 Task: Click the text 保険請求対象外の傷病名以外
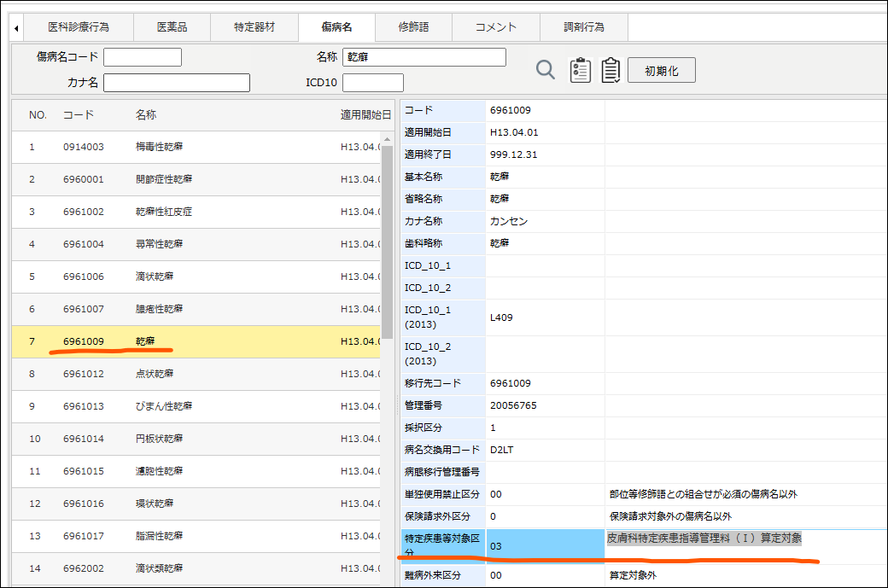click(670, 516)
